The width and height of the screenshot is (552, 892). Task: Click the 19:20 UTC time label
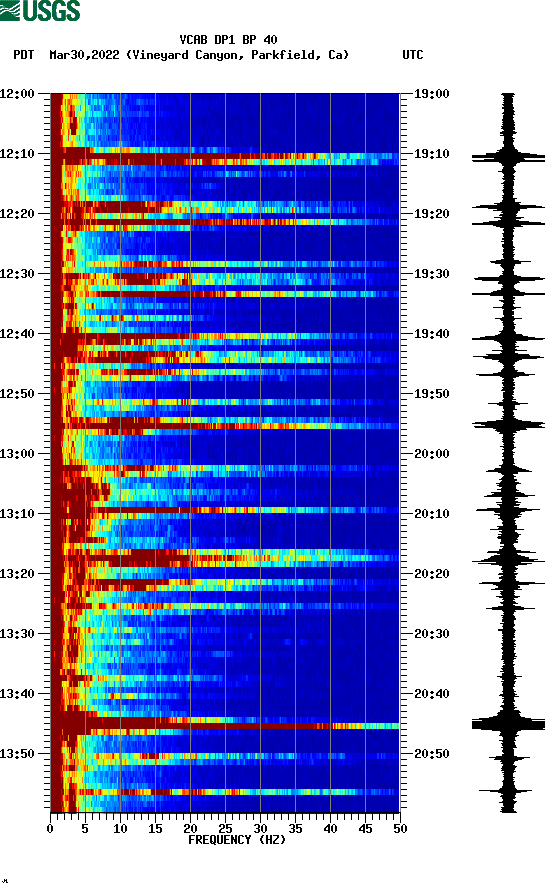(x=431, y=214)
